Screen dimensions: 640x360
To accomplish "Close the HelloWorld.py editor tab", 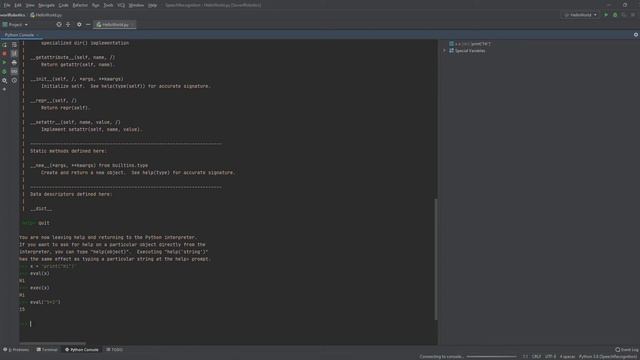I will [x=132, y=24].
